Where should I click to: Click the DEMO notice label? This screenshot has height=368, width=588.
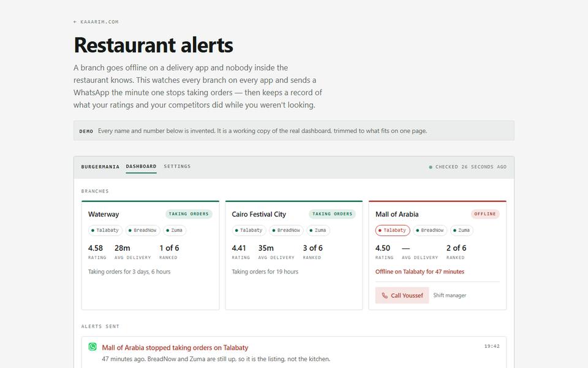pyautogui.click(x=86, y=131)
